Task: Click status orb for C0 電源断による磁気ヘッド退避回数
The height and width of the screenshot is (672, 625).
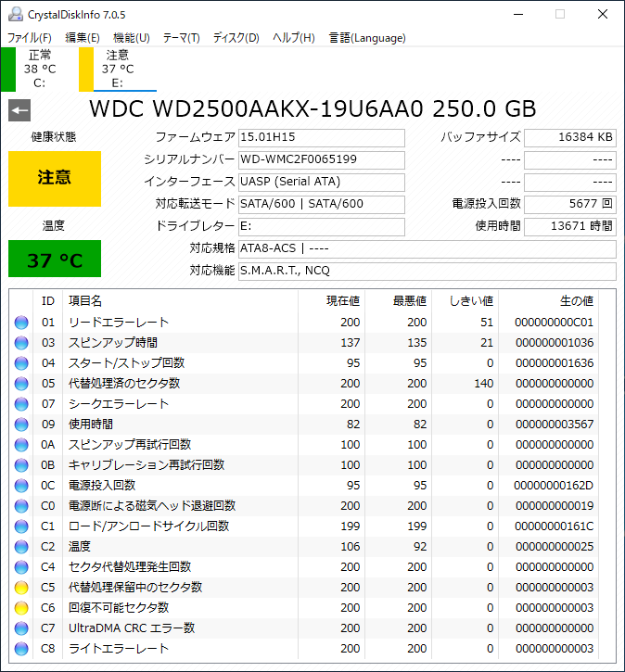Action: point(21,506)
